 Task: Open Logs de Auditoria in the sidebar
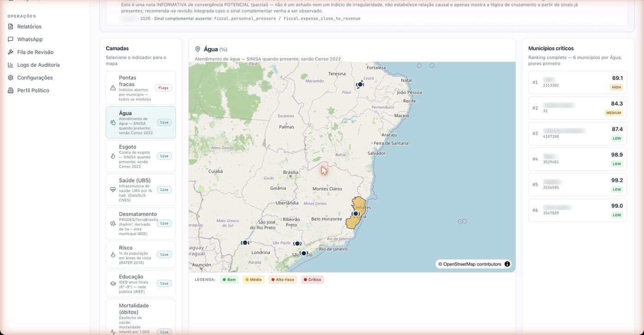click(x=38, y=65)
